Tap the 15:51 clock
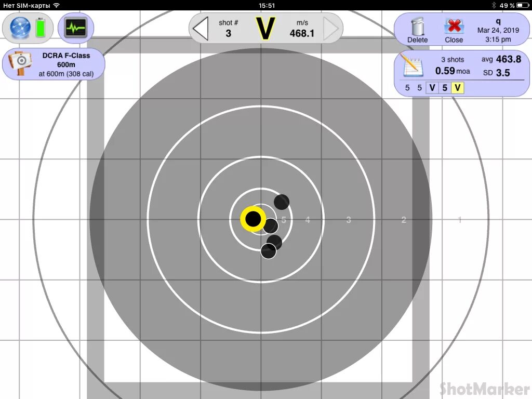 click(267, 5)
